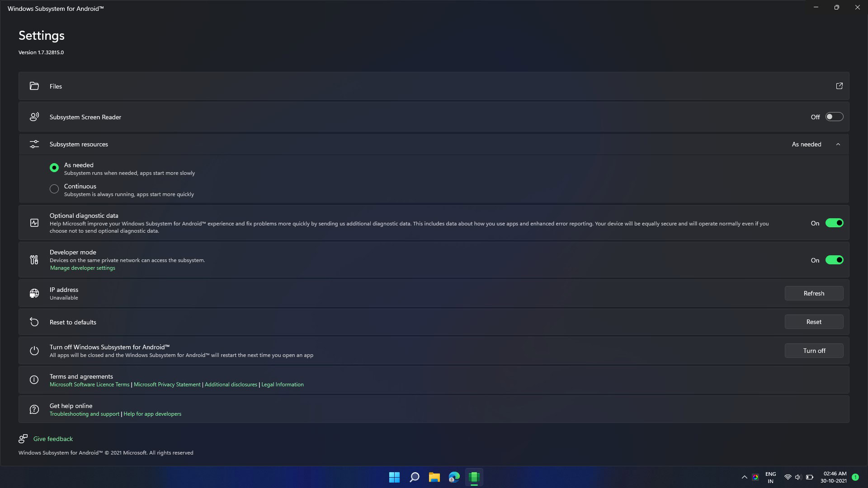The width and height of the screenshot is (868, 488).
Task: Click the Subsystem Screen Reader icon
Action: pos(34,116)
